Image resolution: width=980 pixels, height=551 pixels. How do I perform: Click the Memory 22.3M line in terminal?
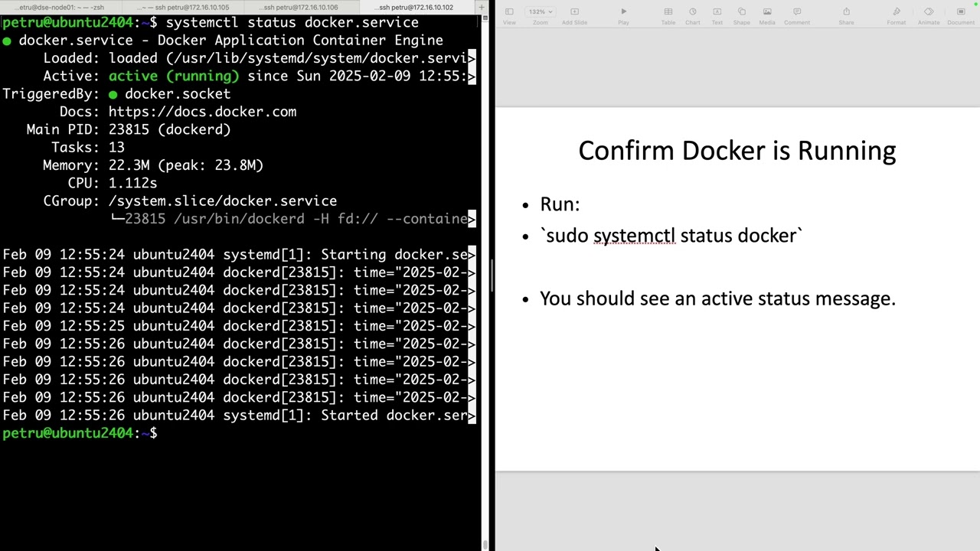153,165
